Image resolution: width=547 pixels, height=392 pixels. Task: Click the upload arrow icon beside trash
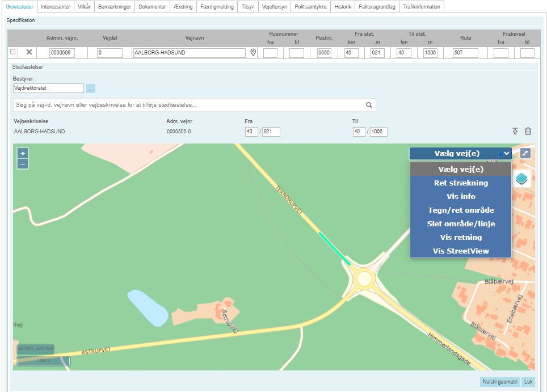(515, 132)
